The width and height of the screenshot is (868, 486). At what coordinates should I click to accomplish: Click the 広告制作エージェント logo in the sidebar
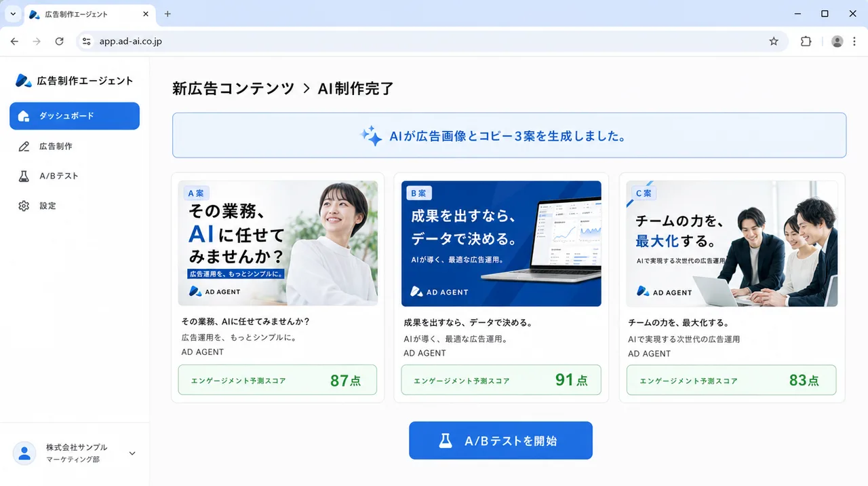(x=74, y=81)
